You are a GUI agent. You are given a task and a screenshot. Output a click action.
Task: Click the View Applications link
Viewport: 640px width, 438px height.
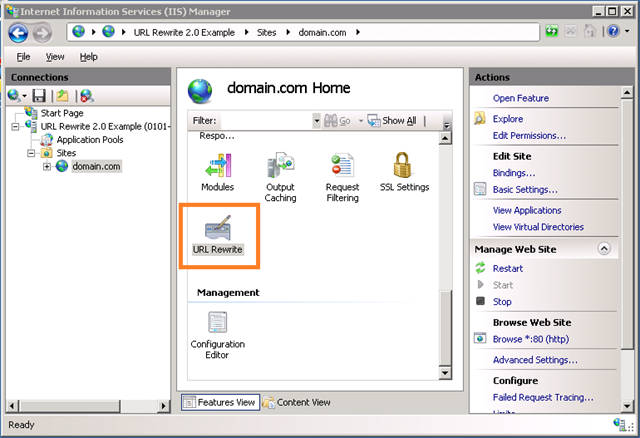[527, 210]
